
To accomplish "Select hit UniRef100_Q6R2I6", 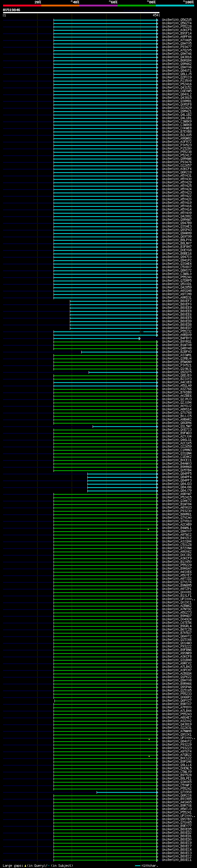I will click(176, 796).
